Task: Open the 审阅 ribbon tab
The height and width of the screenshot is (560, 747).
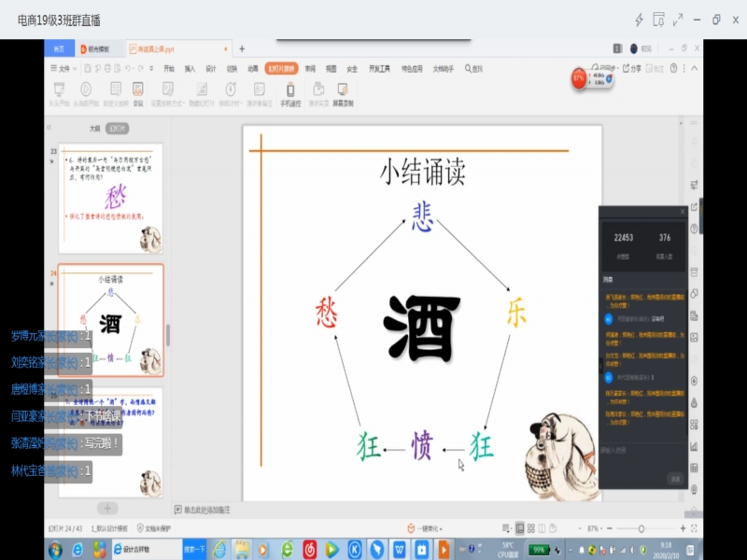Action: (310, 68)
